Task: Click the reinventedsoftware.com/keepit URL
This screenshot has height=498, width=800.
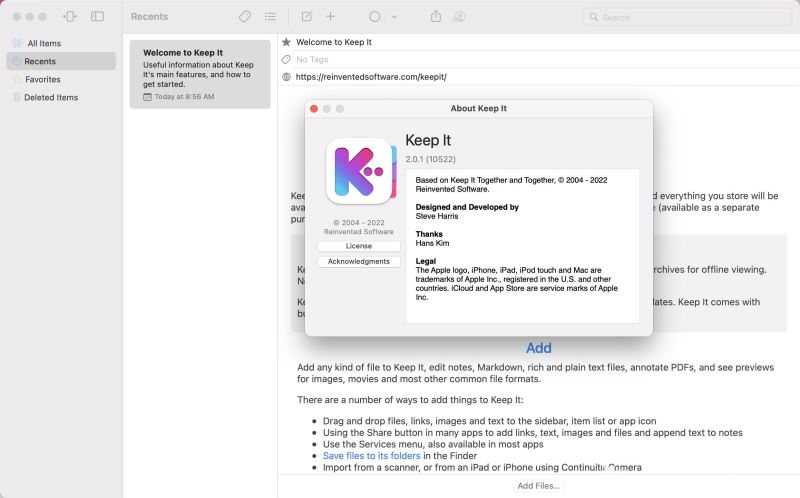Action: coord(371,77)
